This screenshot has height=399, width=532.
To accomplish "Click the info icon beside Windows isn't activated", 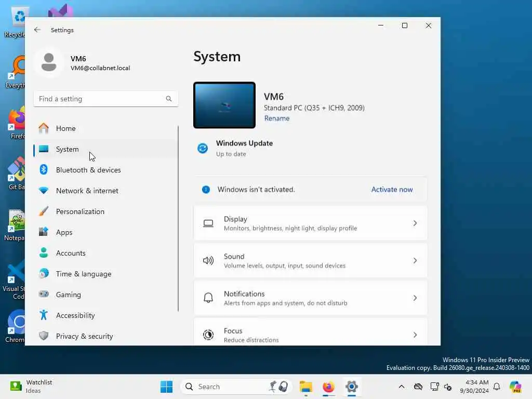I will [206, 190].
